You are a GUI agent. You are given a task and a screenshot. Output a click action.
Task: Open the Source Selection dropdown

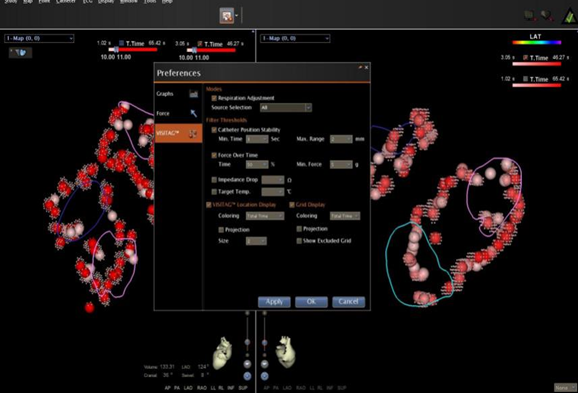point(286,108)
